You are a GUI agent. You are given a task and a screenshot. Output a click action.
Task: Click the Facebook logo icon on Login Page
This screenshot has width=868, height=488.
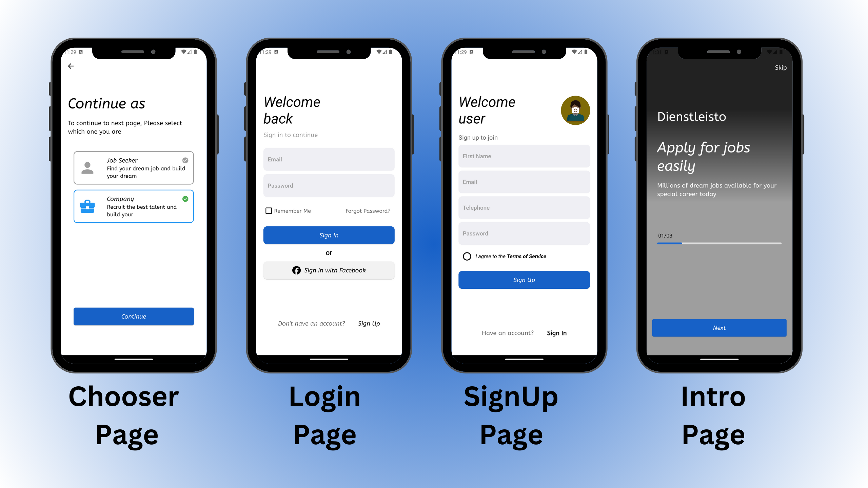pos(296,270)
